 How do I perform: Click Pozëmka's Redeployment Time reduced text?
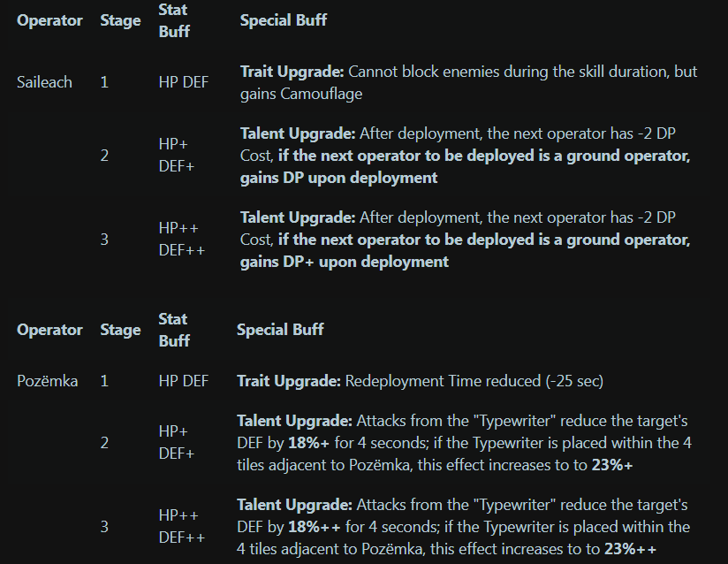point(474,381)
